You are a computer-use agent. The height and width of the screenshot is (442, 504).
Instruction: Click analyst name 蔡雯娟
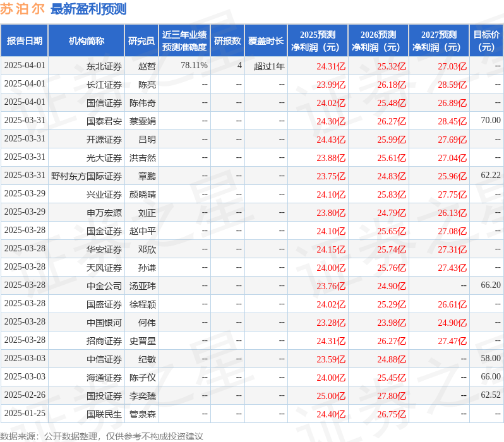pyautogui.click(x=142, y=121)
